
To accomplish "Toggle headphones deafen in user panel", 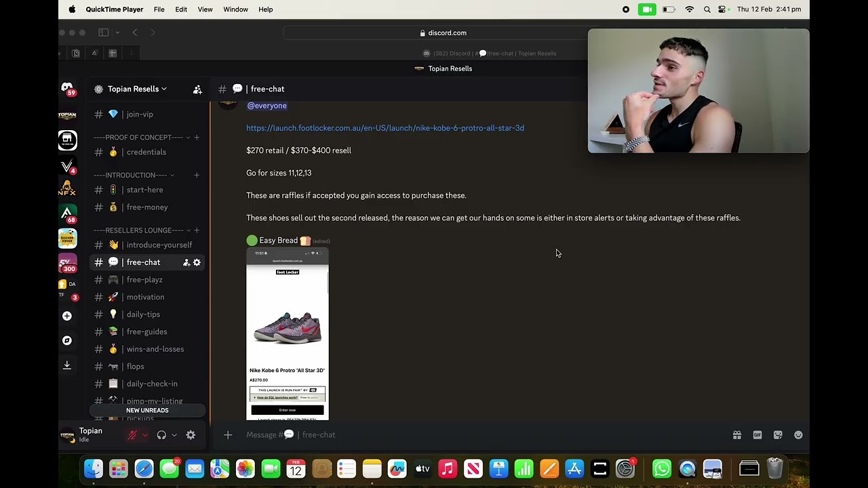I will pos(161,435).
